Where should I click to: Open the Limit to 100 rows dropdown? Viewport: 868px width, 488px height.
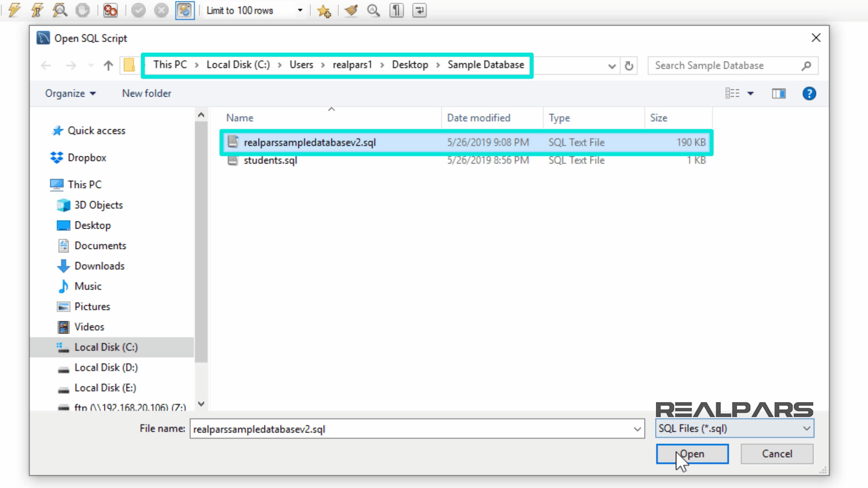click(300, 10)
